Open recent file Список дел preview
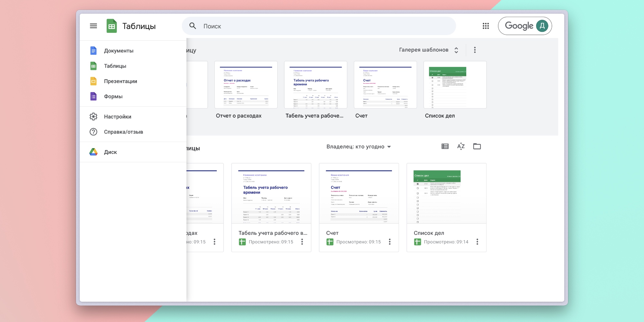Viewport: 644px width, 322px height. point(447,193)
